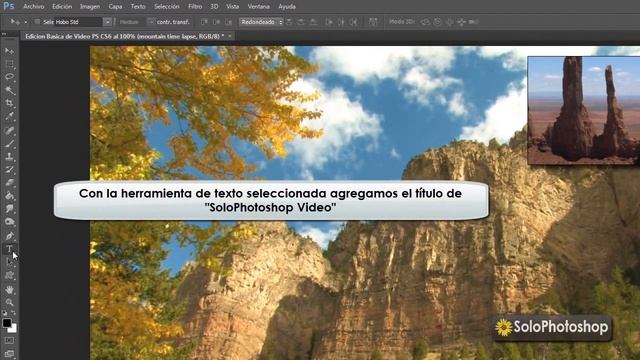Image resolution: width=640 pixels, height=360 pixels.
Task: Click the 3D rotate mode icon
Action: point(425,22)
